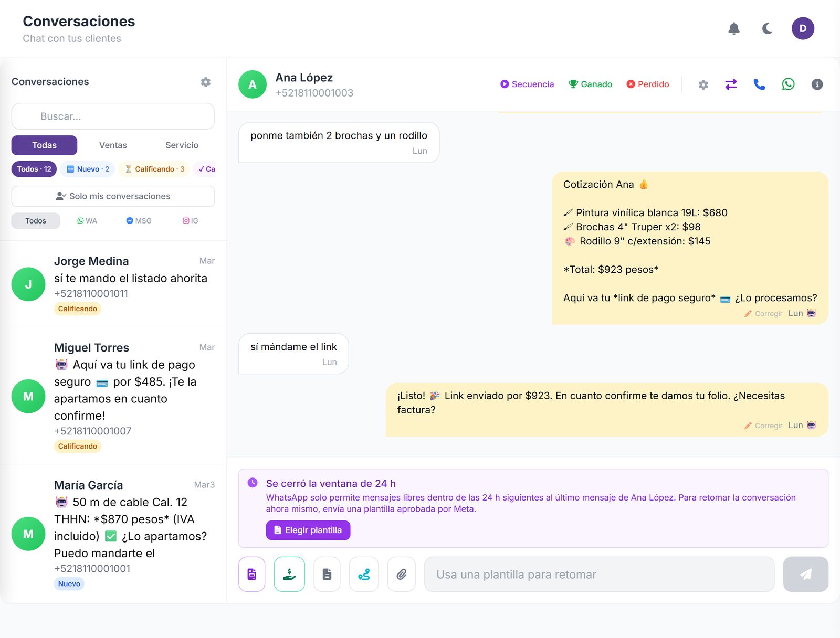Open the templates icon in composer toolbar

click(x=252, y=574)
